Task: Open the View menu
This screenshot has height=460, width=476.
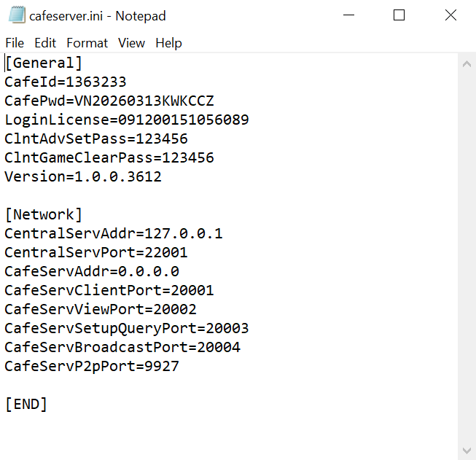Action: click(131, 43)
